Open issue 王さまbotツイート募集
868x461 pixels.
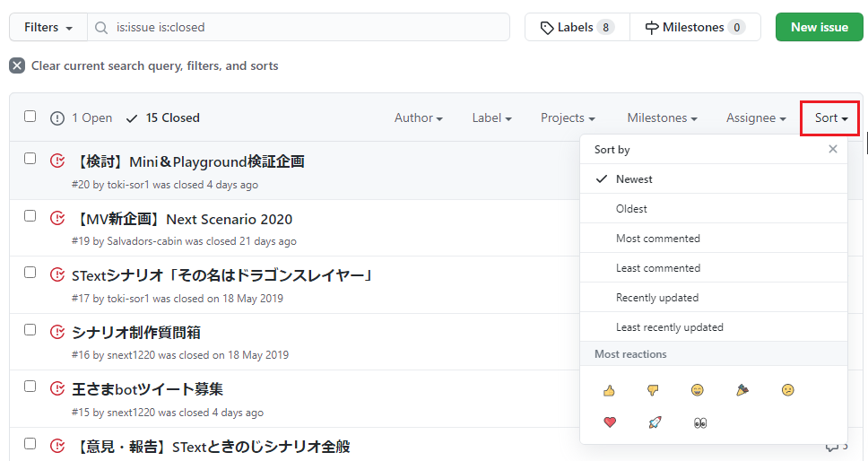coord(148,389)
